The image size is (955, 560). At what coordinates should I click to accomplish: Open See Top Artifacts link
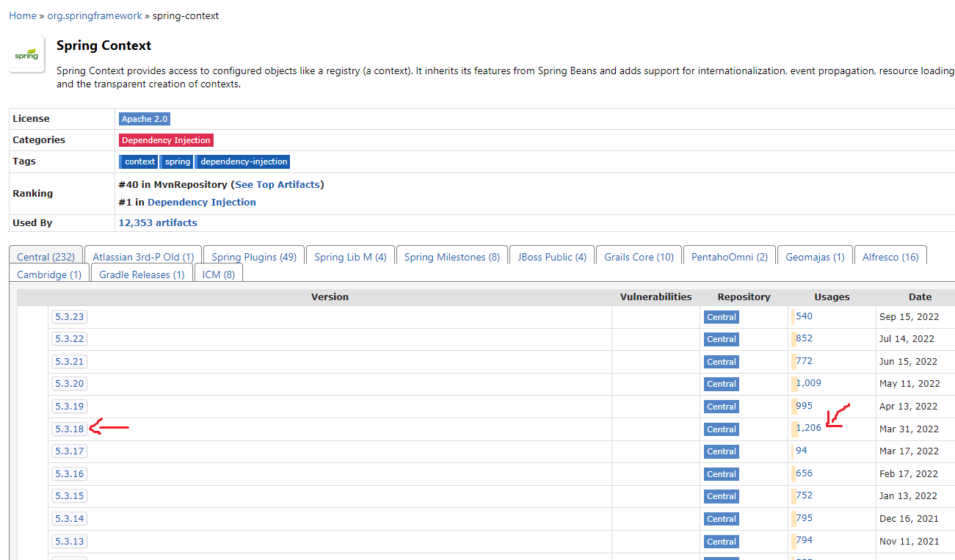click(277, 184)
